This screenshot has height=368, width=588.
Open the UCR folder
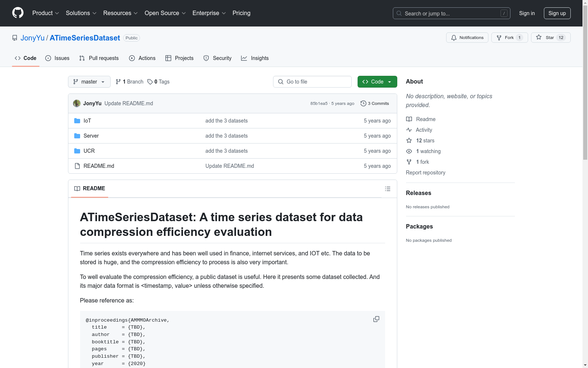[89, 151]
